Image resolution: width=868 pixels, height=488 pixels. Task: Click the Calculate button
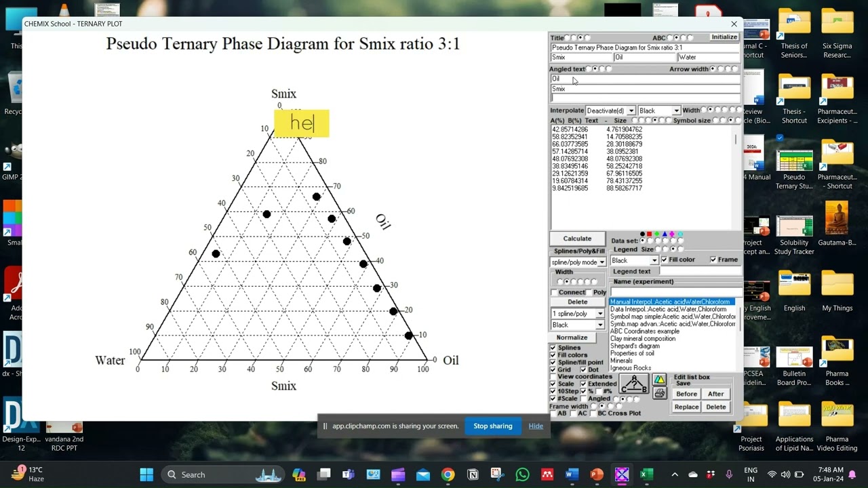[577, 239]
